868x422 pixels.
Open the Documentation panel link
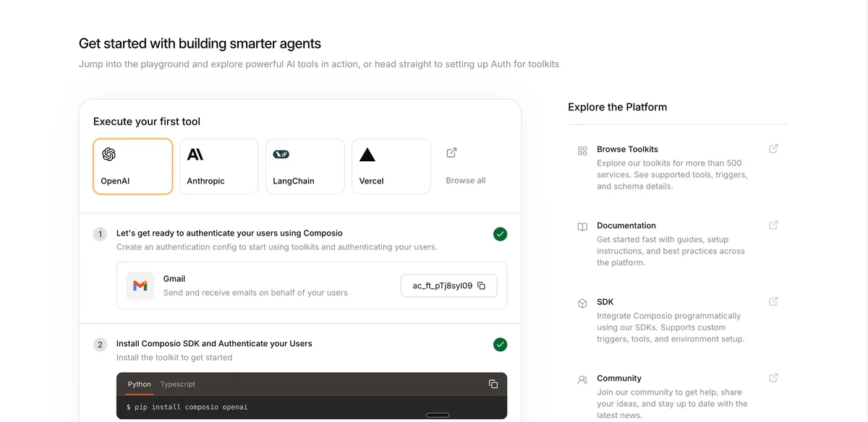pyautogui.click(x=626, y=225)
